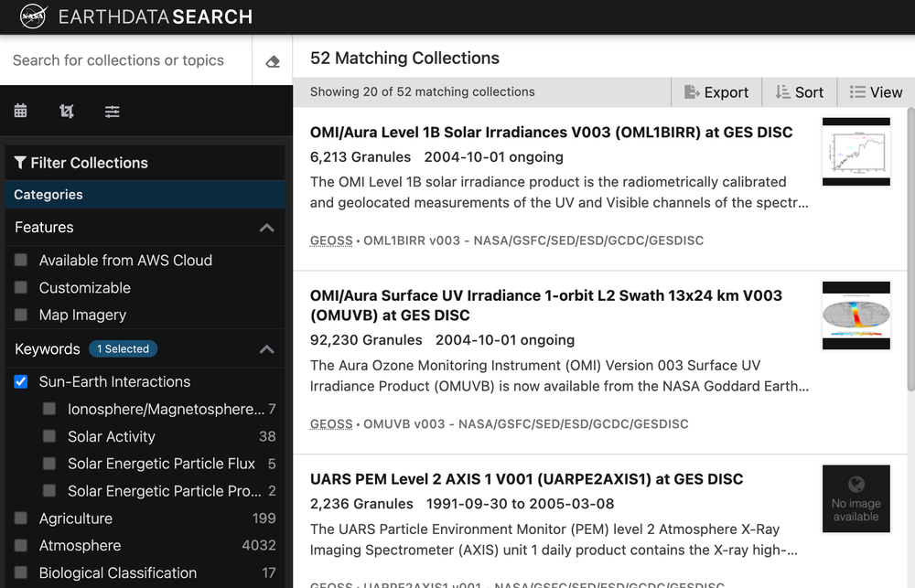Check the Solar Activity checkbox

(49, 436)
